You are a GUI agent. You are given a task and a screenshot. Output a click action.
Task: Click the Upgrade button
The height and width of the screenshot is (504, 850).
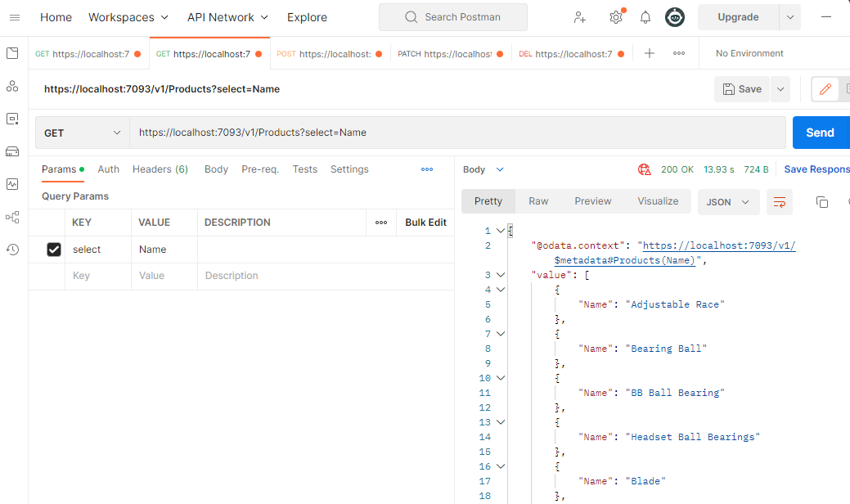click(x=738, y=17)
